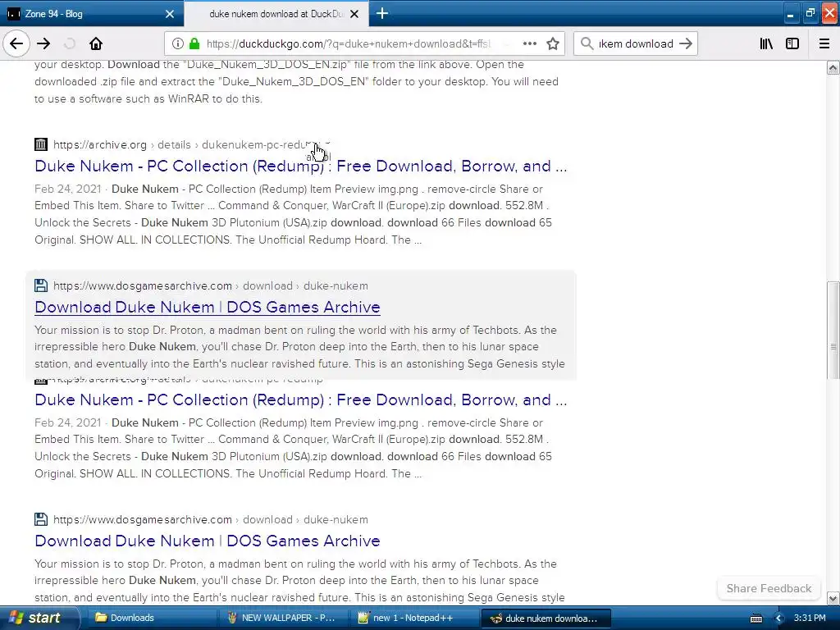Image resolution: width=840 pixels, height=630 pixels.
Task: Click the 'Feb 24, 2021' date in first Redump result
Action: tap(67, 189)
